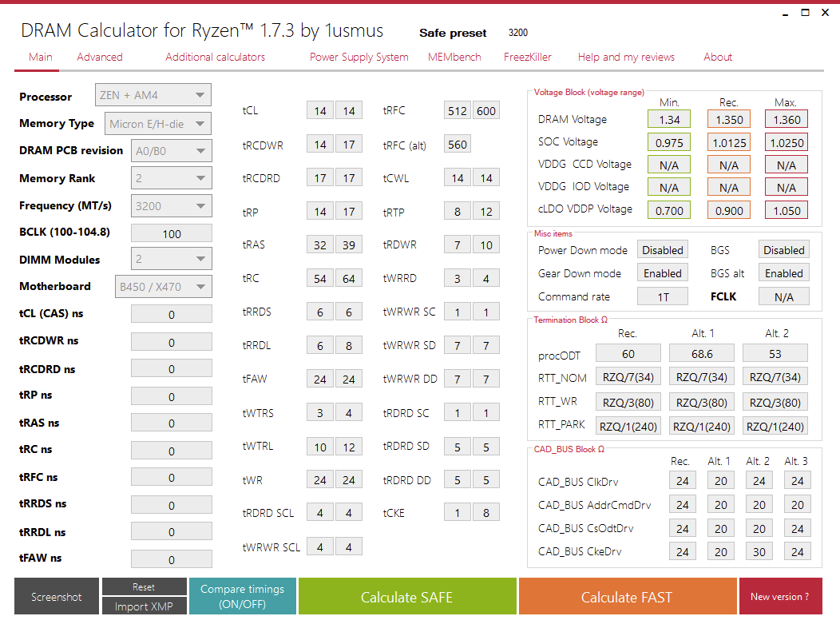The height and width of the screenshot is (632, 840).
Task: Click the Import XMP button
Action: (x=144, y=606)
